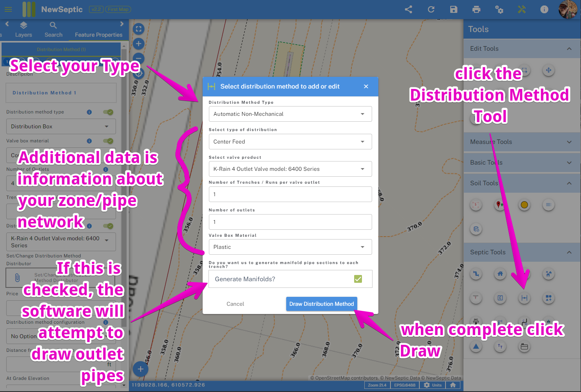
Task: Open the Settings gears icon in the header
Action: coord(499,9)
